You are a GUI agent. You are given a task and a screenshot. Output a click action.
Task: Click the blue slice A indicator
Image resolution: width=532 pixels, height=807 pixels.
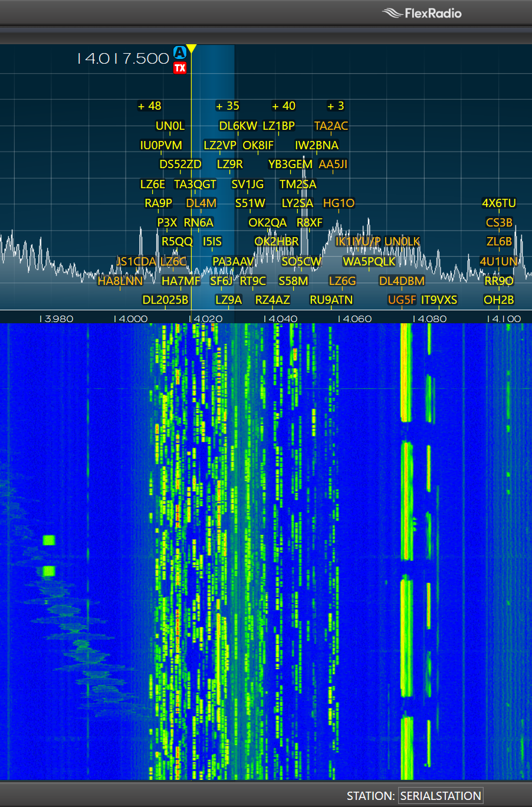pos(180,53)
